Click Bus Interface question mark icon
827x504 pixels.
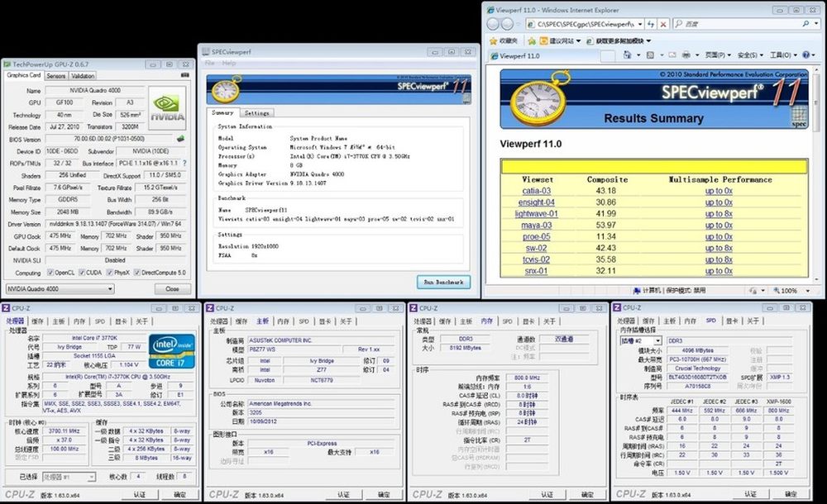(x=184, y=164)
